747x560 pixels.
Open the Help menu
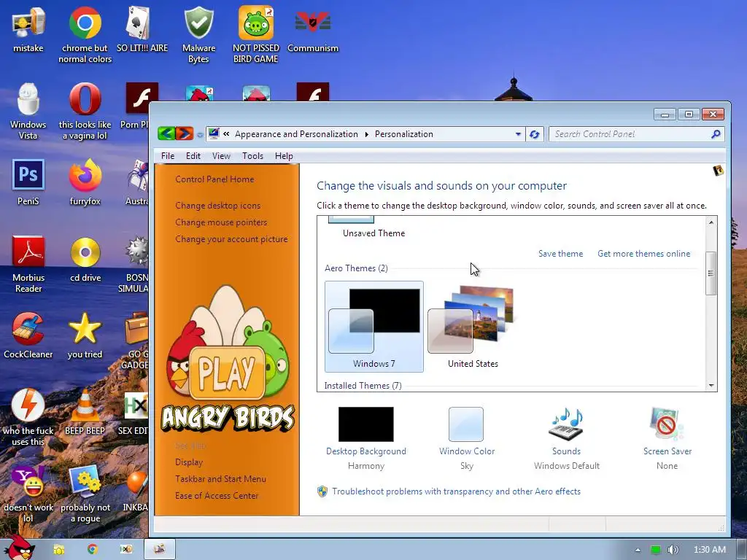point(284,156)
